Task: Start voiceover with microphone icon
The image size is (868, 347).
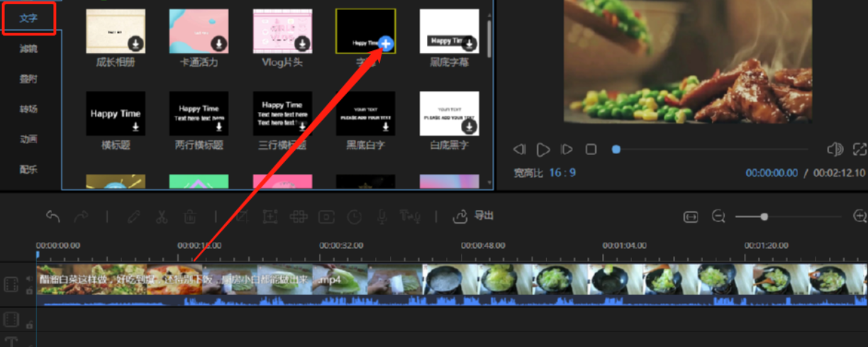Action: [382, 216]
